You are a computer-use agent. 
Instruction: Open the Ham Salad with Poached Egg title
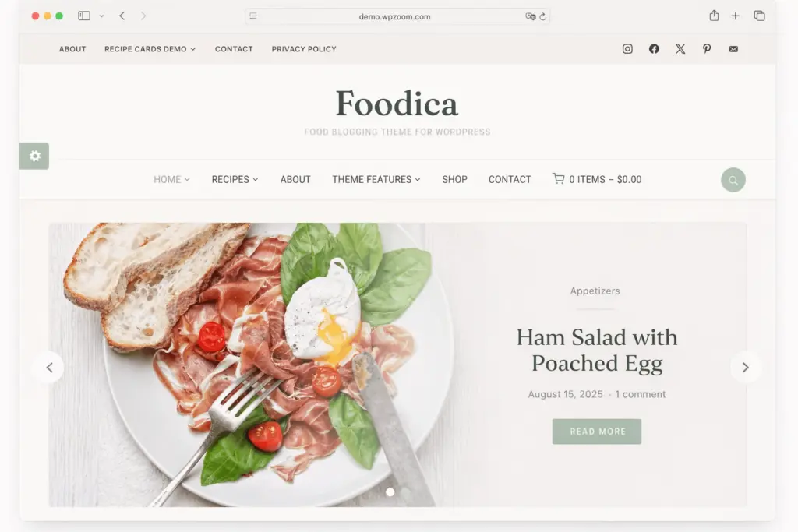pyautogui.click(x=597, y=351)
